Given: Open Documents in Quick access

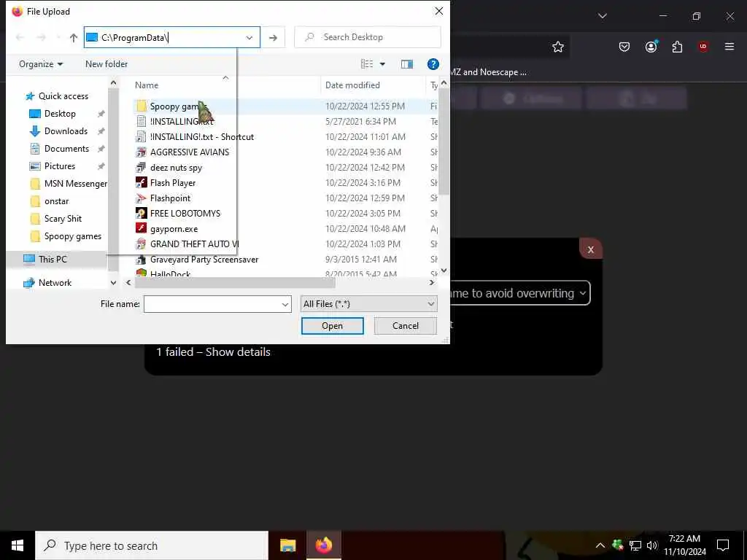Looking at the screenshot, I should [66, 149].
